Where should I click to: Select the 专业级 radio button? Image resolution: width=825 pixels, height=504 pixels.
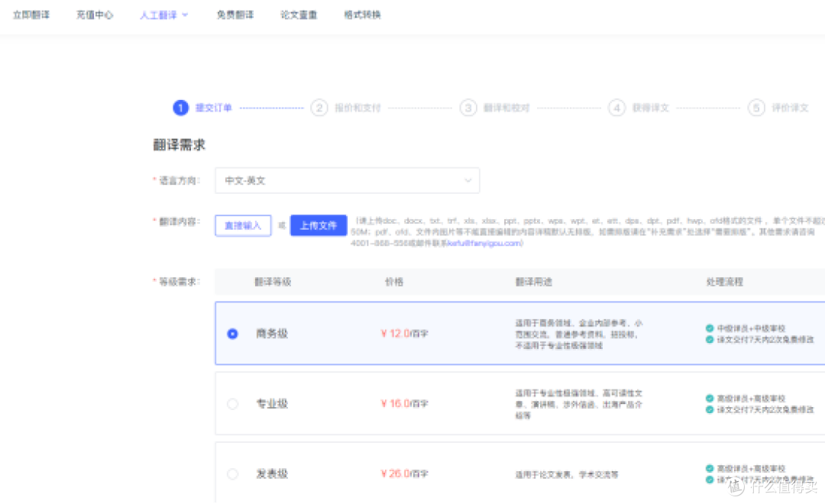tap(232, 404)
